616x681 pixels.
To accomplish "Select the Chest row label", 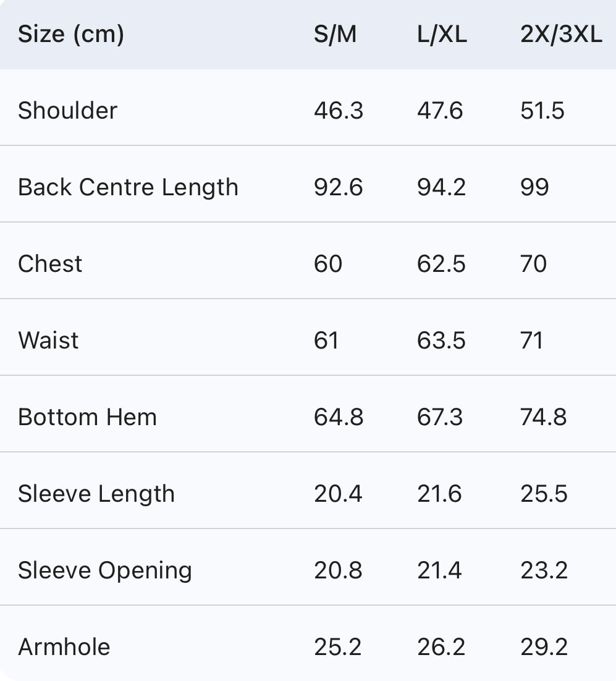I will (x=50, y=264).
